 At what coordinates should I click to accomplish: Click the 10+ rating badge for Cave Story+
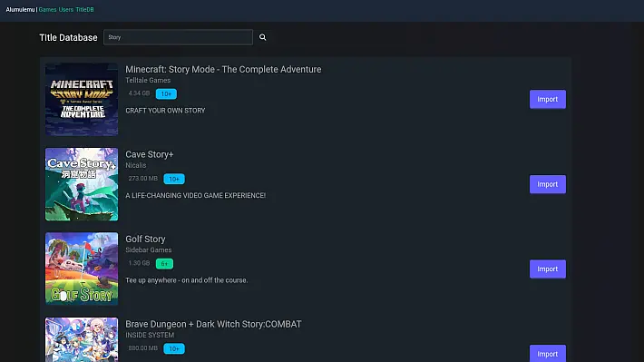pyautogui.click(x=174, y=179)
